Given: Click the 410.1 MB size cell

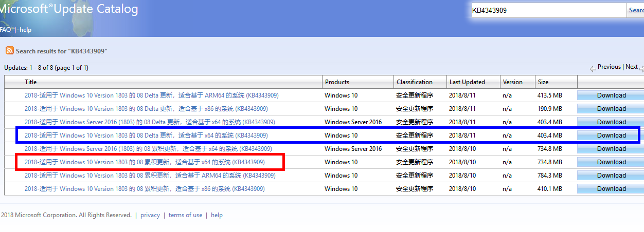Looking at the screenshot, I should pos(550,189).
